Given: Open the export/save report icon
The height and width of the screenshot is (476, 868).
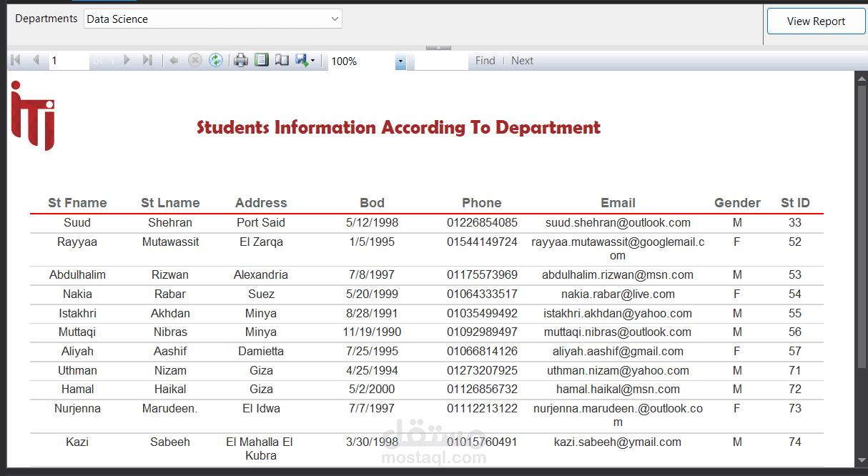Looking at the screenshot, I should [x=302, y=60].
